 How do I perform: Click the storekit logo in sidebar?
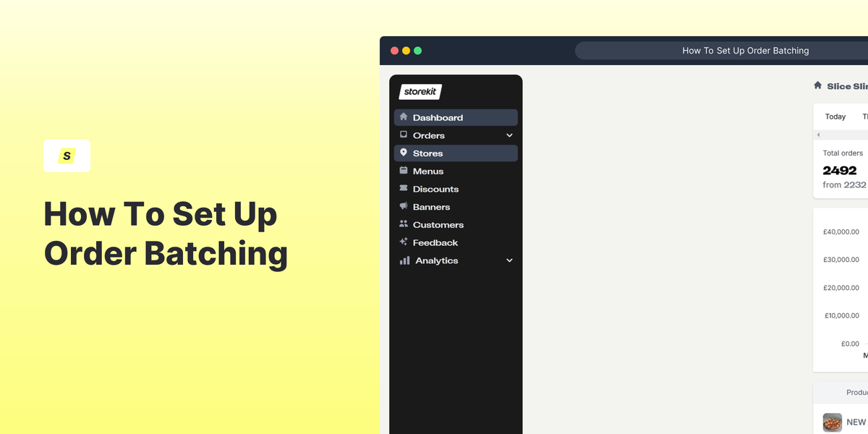pyautogui.click(x=420, y=92)
